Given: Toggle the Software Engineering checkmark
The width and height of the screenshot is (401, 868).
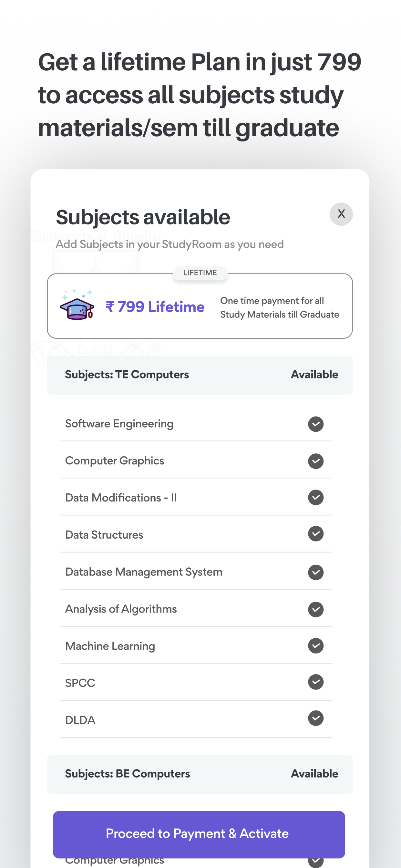Looking at the screenshot, I should 316,424.
